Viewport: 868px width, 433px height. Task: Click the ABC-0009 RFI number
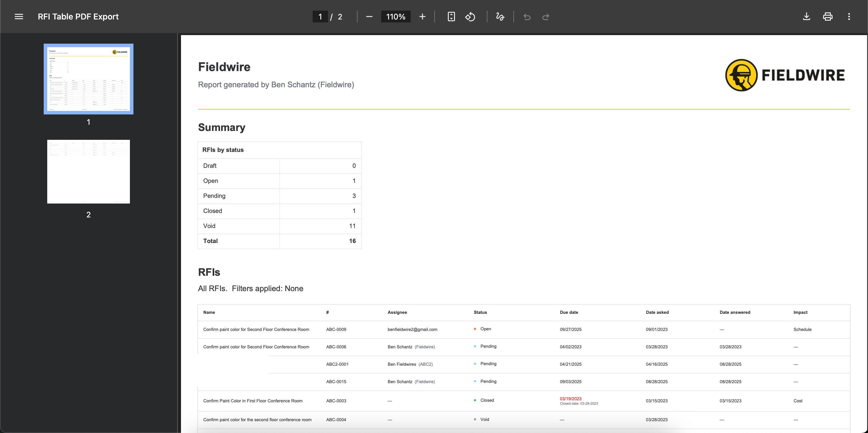(x=336, y=329)
